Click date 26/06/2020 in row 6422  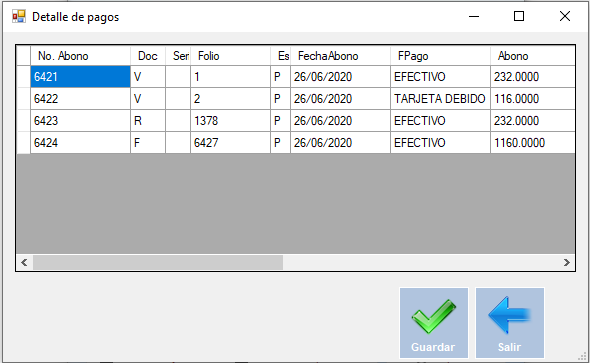point(340,99)
